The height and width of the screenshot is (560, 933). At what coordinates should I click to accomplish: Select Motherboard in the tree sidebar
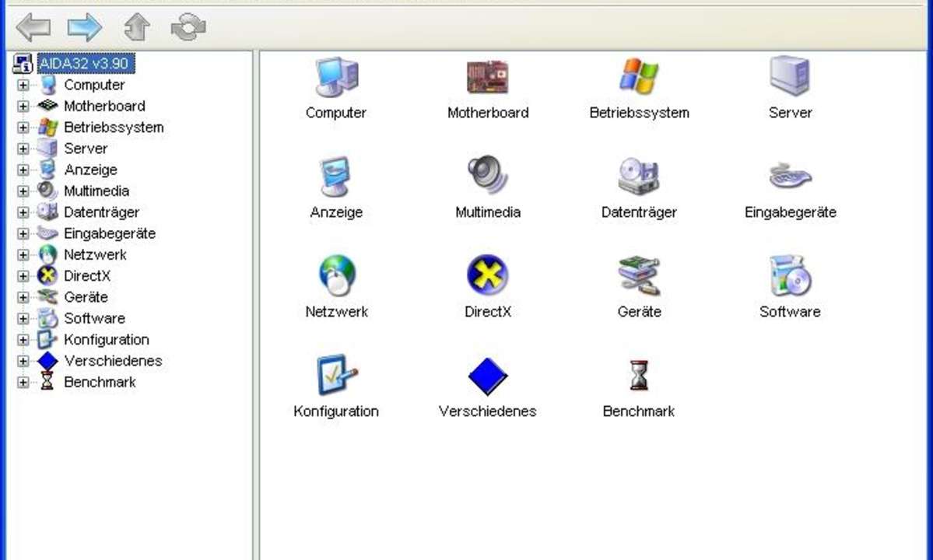point(104,107)
